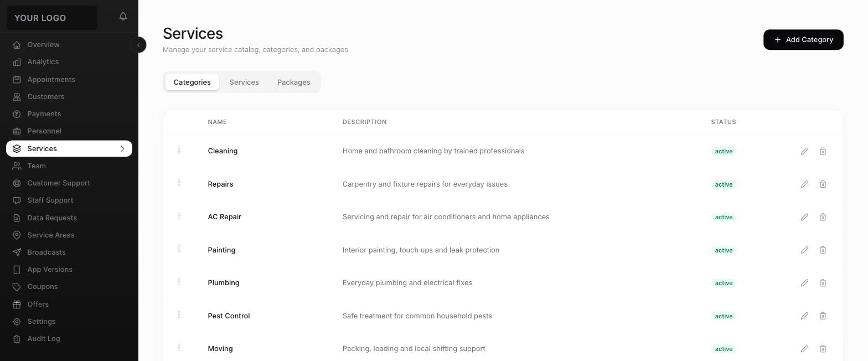Open Broadcasts in the sidebar
This screenshot has height=361, width=868.
coord(69,252)
